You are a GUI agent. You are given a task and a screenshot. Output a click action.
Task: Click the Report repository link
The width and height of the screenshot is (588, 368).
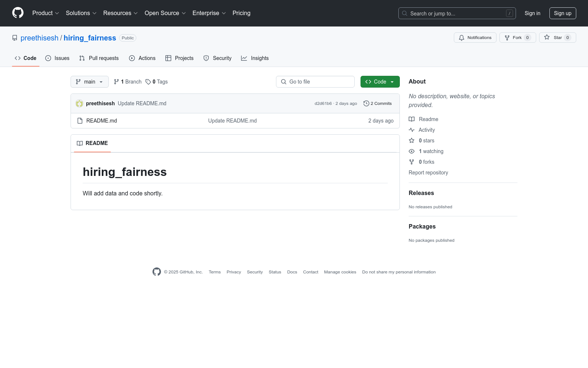pyautogui.click(x=428, y=173)
